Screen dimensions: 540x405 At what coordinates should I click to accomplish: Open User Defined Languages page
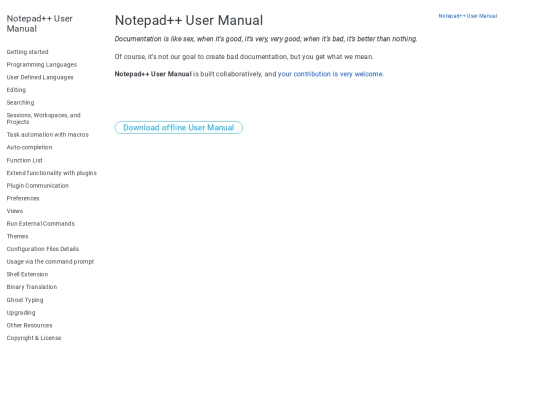40,77
